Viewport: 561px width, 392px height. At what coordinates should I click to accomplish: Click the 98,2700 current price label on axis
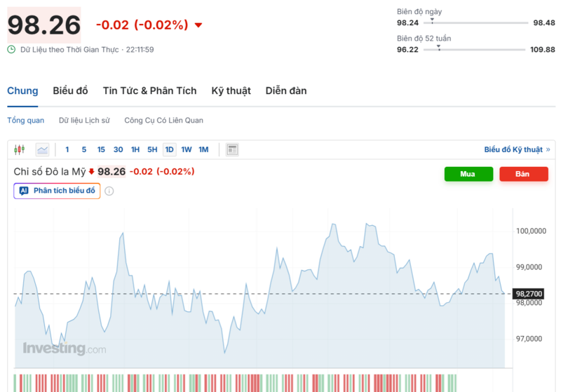coord(530,294)
